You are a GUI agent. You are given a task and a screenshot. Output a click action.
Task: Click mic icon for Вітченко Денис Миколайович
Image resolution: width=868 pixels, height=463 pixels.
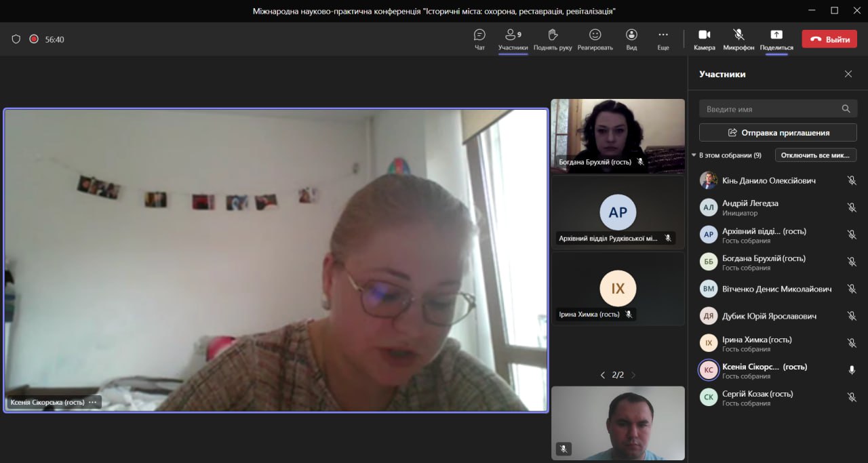point(852,289)
